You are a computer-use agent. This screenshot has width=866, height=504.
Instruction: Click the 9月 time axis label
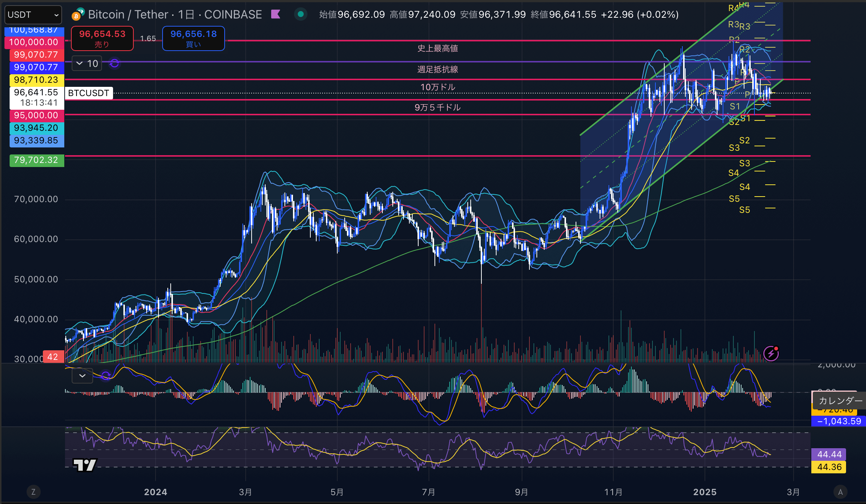point(521,492)
